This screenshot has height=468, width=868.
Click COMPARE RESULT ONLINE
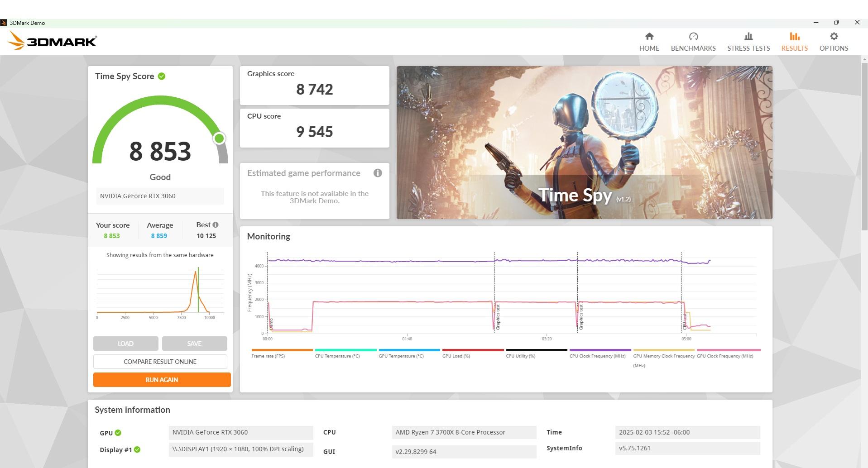click(160, 362)
